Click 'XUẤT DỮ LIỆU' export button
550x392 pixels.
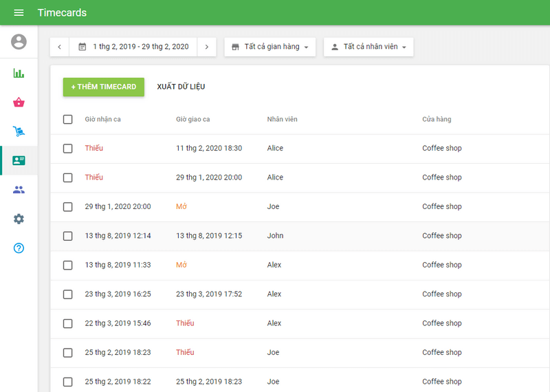[x=181, y=87]
